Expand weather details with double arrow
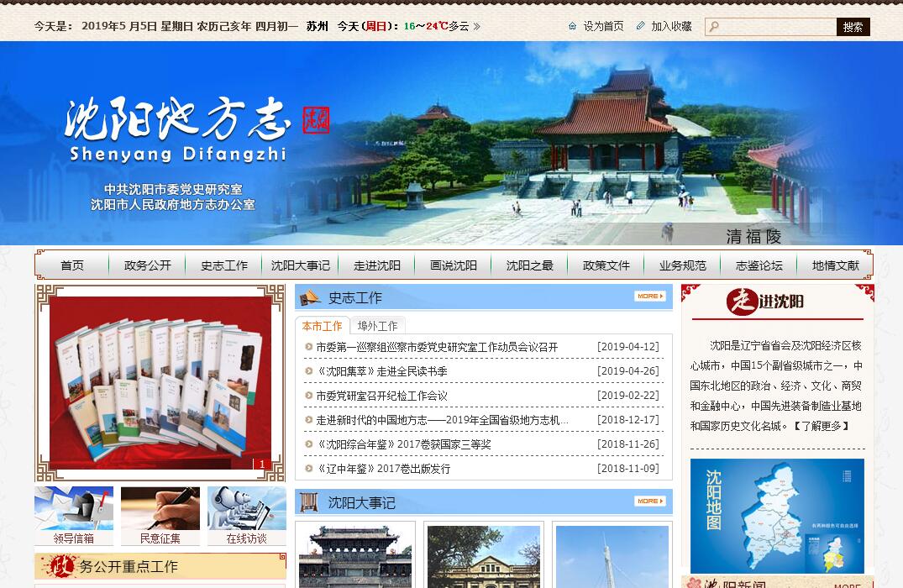 pyautogui.click(x=477, y=27)
